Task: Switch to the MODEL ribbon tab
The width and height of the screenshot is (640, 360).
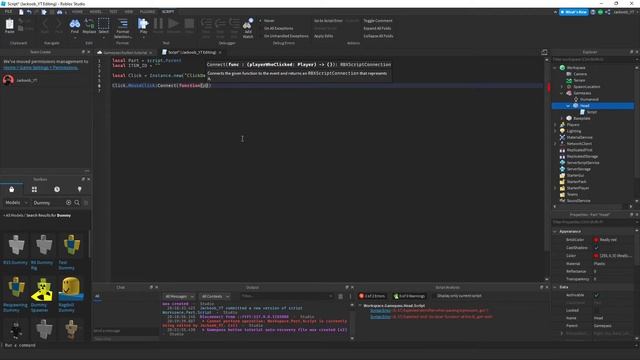Action: tap(96, 12)
